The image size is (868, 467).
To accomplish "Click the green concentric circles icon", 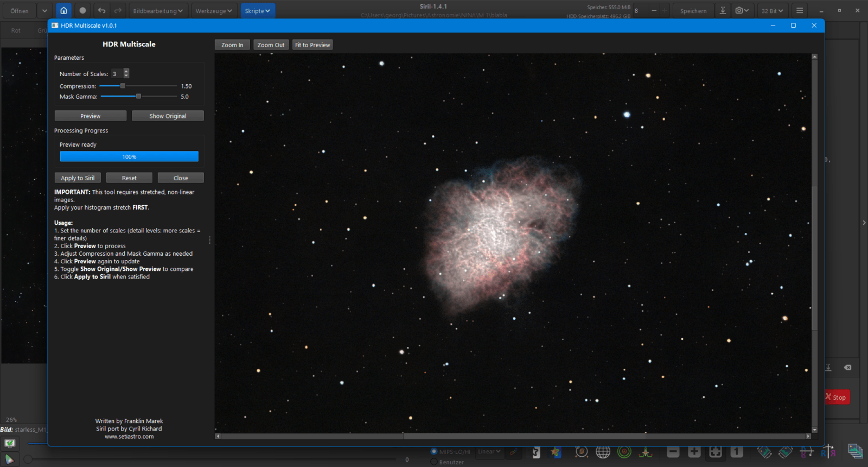I will [x=624, y=452].
